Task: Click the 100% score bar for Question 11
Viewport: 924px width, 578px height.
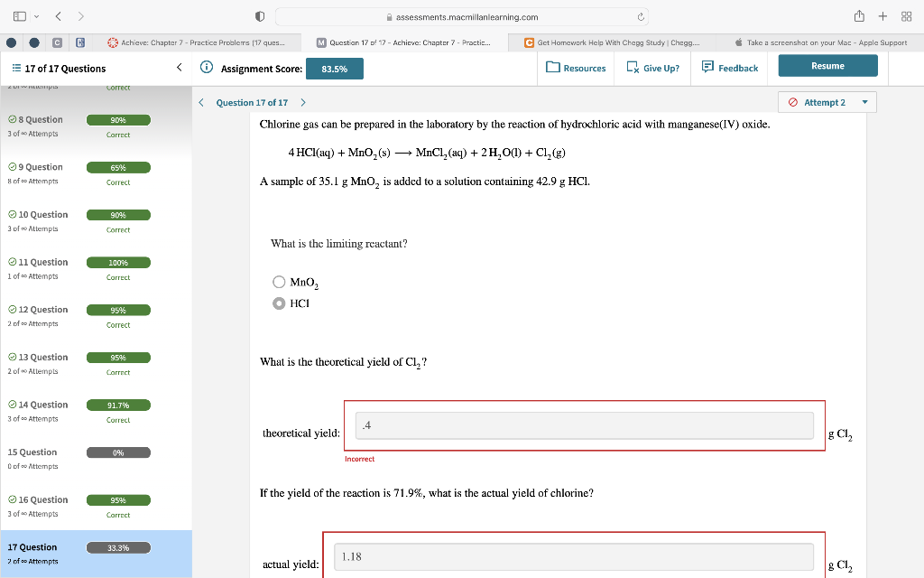Action: (118, 263)
